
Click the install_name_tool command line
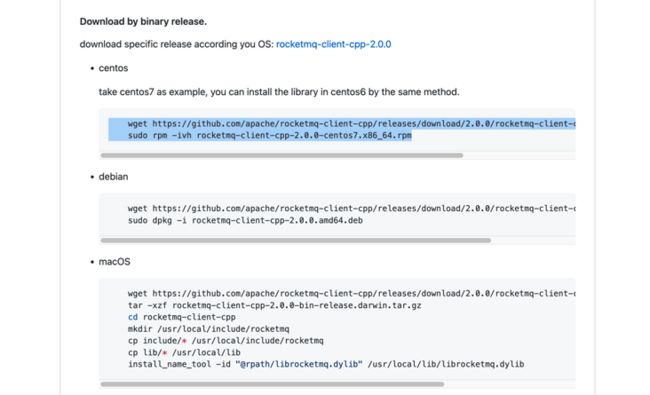click(326, 364)
